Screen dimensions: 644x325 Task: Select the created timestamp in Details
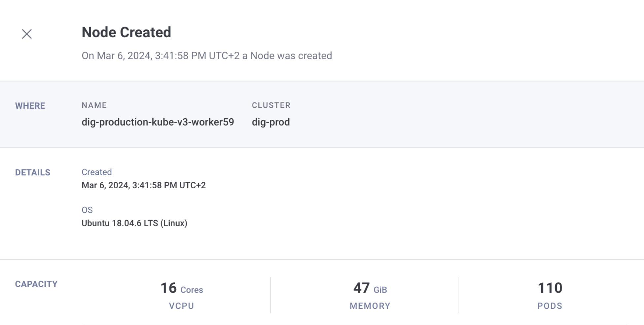click(144, 185)
